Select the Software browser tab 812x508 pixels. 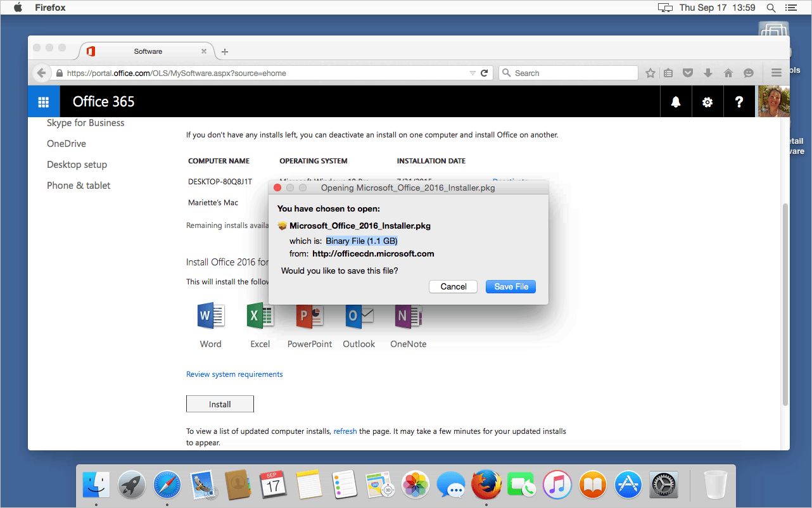pos(148,51)
